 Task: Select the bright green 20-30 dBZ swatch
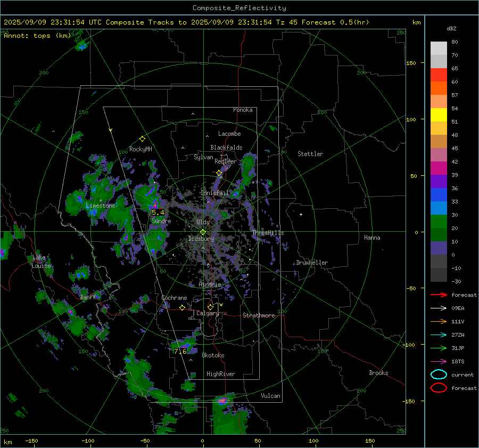tap(439, 222)
